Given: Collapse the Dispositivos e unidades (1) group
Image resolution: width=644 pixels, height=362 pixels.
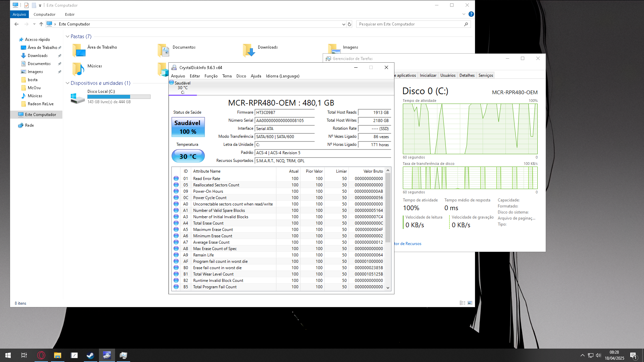Looking at the screenshot, I should coord(67,83).
